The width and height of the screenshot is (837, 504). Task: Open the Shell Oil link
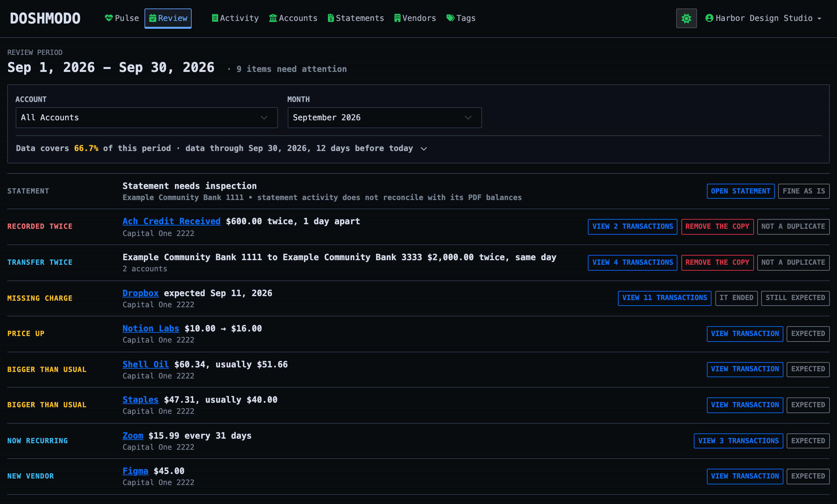146,364
